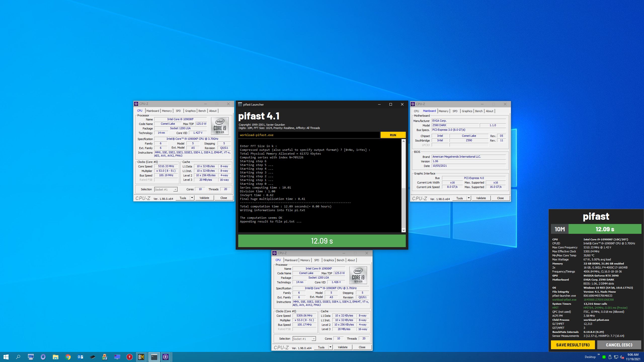Open Socket #1 selection in 5309.06 MHz CPU-Z window

[304, 339]
